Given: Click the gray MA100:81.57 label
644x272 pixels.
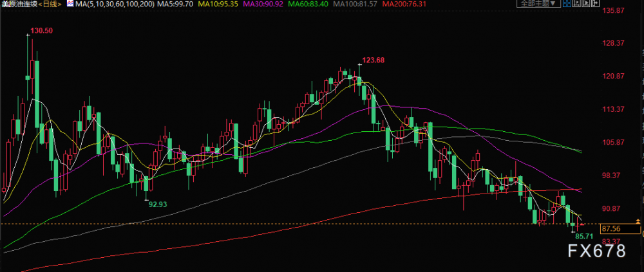Looking at the screenshot, I should point(355,4).
